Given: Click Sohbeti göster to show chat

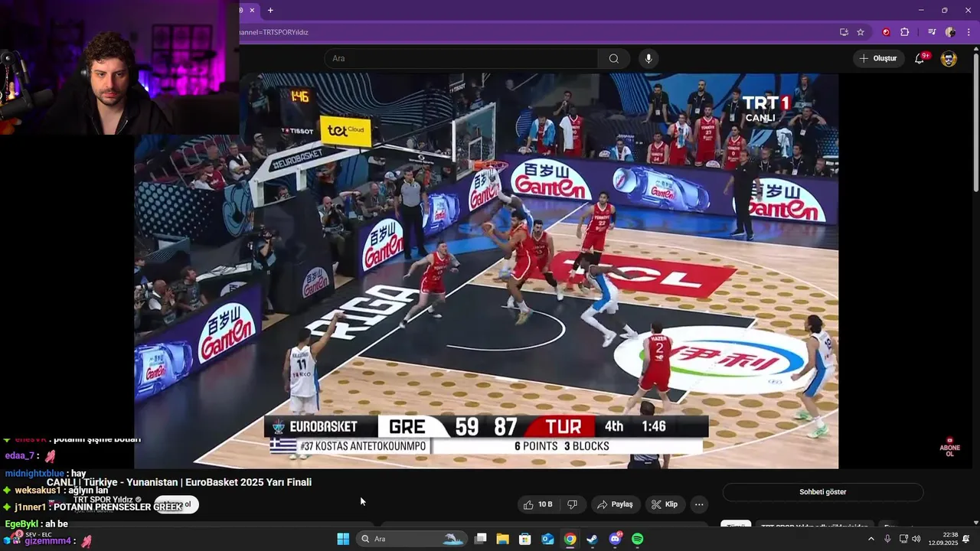Looking at the screenshot, I should (823, 492).
